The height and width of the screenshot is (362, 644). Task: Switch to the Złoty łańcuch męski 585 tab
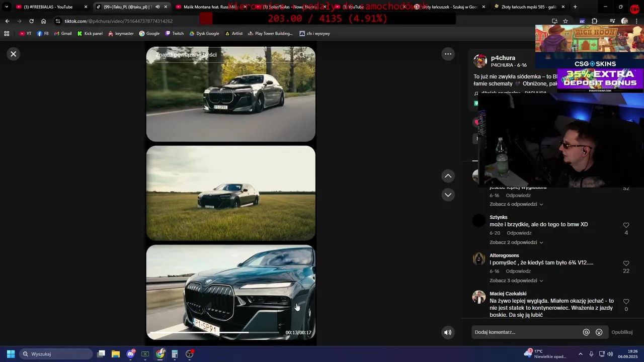tap(529, 7)
